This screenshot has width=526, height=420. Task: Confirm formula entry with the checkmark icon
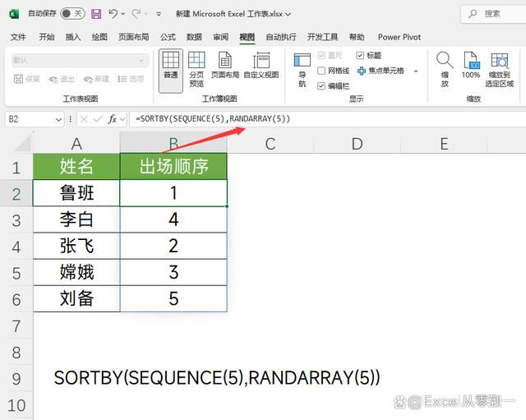coord(98,119)
